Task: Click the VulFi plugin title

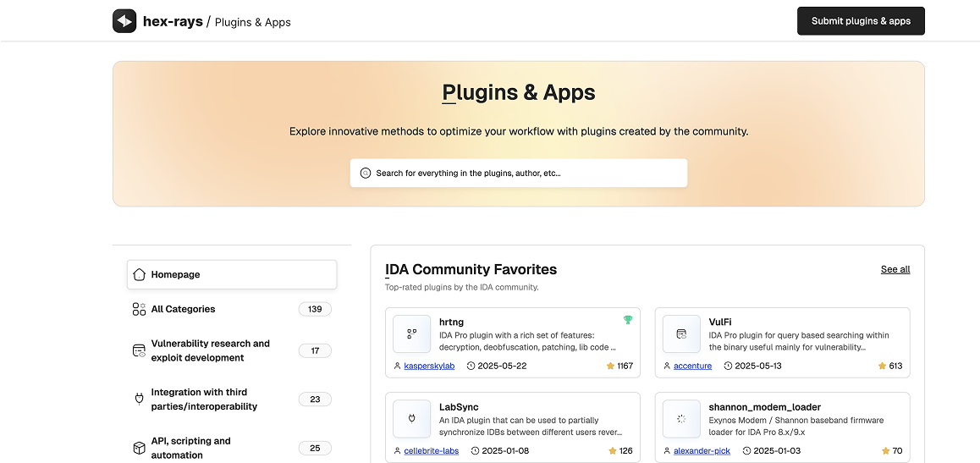Action: [x=720, y=322]
